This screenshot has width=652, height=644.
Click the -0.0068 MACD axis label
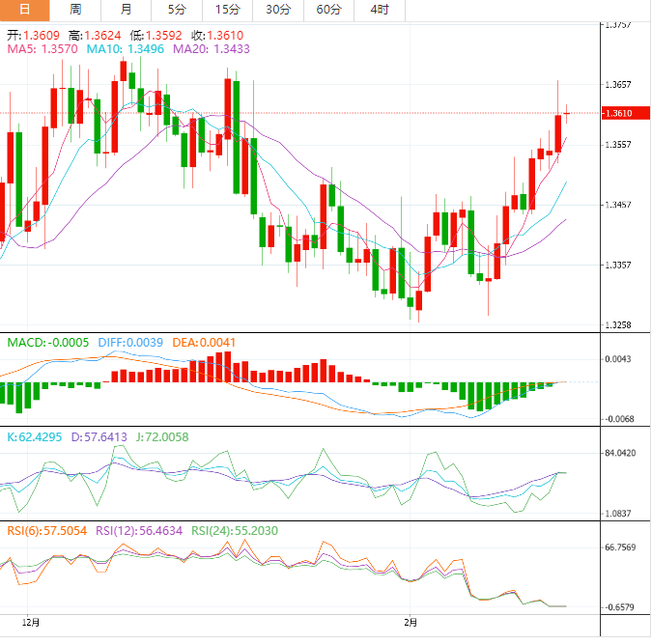619,419
